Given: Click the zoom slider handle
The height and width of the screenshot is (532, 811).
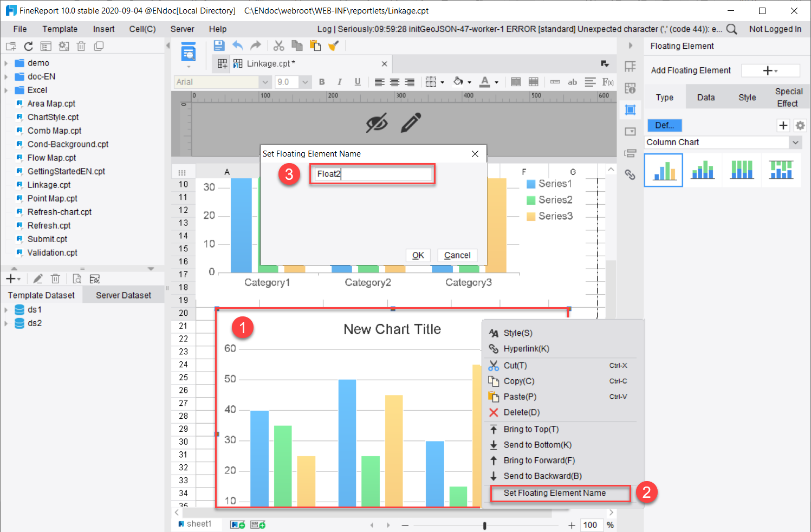Looking at the screenshot, I should [x=484, y=525].
